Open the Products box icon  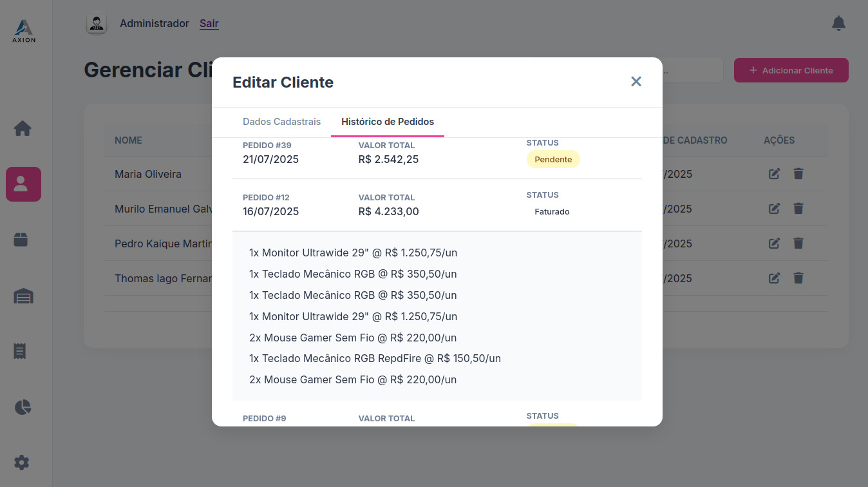(23, 240)
